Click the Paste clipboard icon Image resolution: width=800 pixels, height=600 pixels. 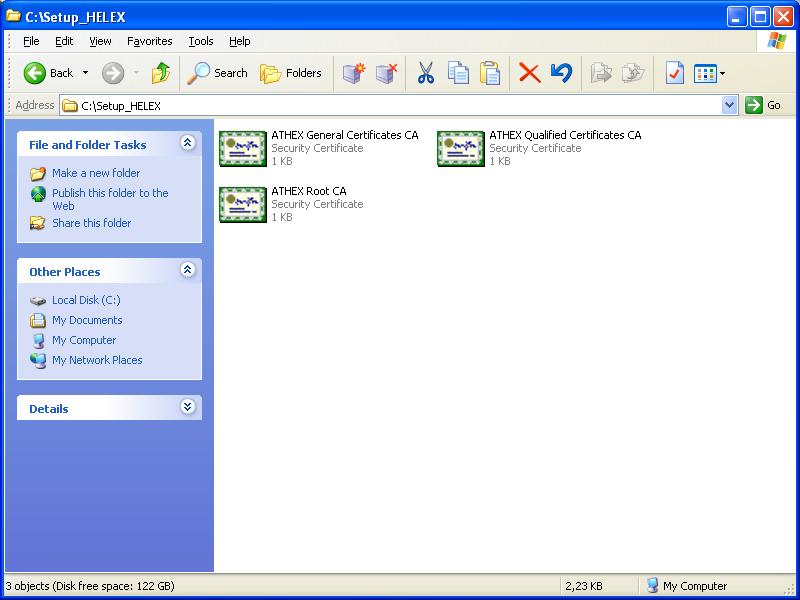[x=490, y=73]
